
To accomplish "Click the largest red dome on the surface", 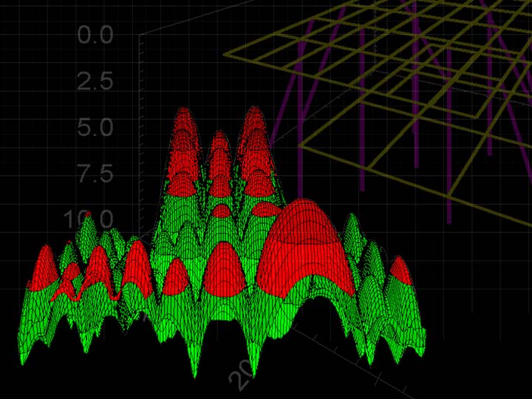I will [303, 244].
